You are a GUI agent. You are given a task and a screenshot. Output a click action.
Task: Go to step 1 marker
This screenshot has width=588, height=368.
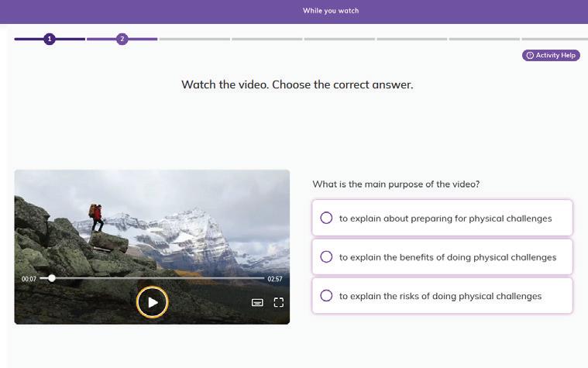50,39
